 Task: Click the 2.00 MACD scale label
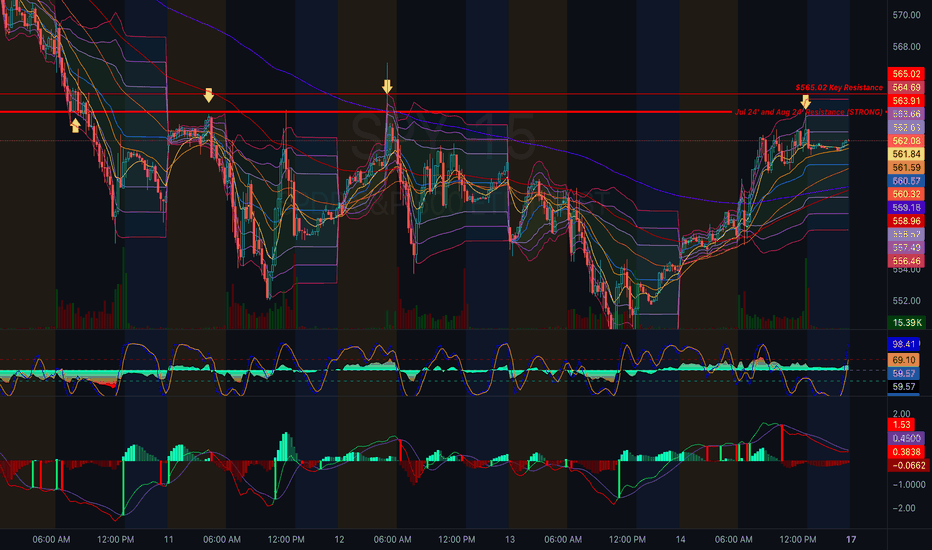click(x=902, y=414)
